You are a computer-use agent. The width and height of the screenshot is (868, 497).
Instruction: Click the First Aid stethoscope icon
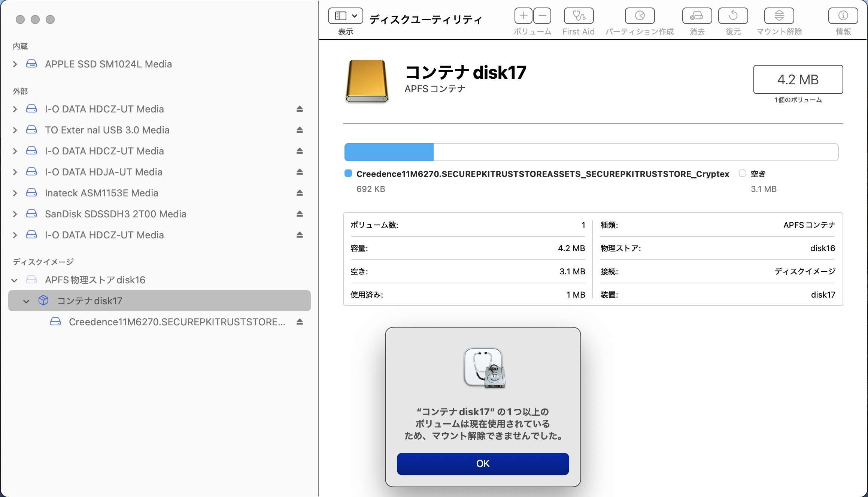pos(579,16)
